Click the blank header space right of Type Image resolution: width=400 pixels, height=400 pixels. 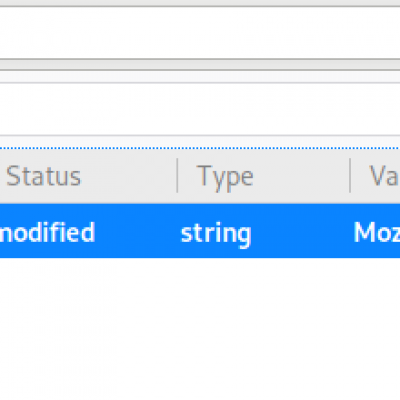tap(301, 176)
